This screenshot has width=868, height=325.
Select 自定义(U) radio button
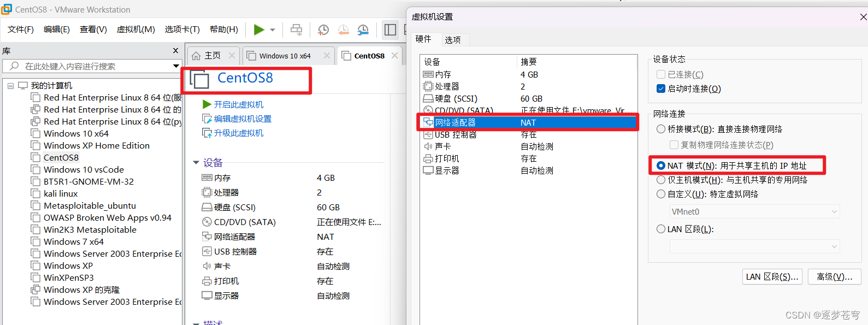pos(661,194)
